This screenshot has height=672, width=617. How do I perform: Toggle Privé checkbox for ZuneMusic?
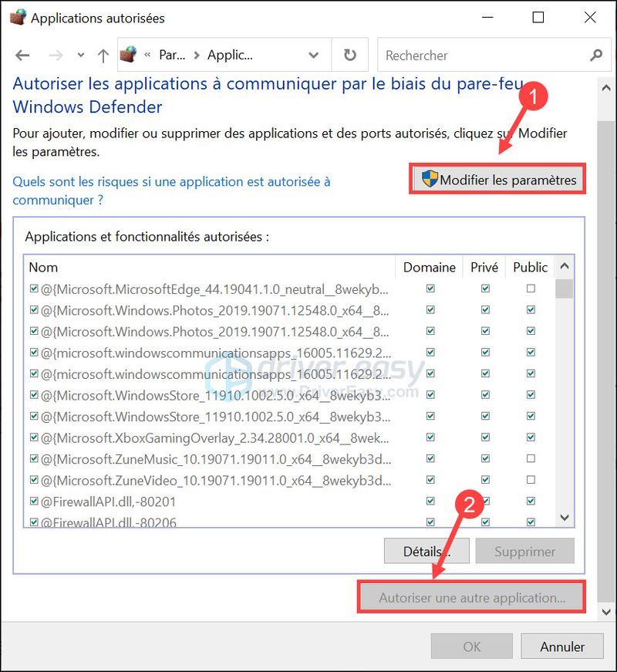pyautogui.click(x=485, y=458)
